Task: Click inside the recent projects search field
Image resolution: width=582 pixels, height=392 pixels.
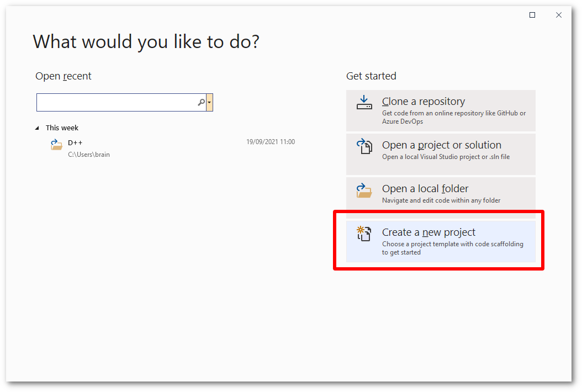Action: (116, 102)
